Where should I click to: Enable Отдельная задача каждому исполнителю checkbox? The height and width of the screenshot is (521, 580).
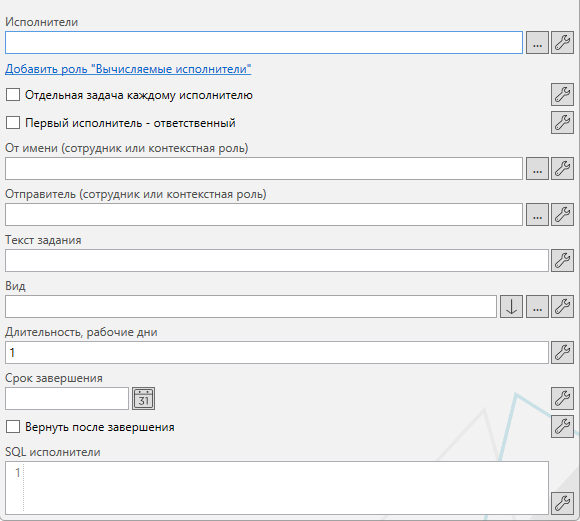pos(13,95)
